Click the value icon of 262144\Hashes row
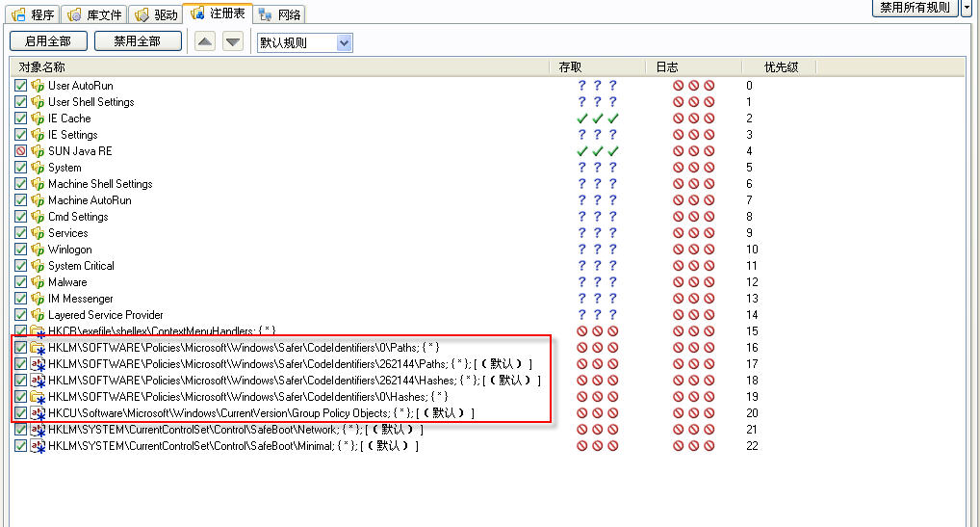The width and height of the screenshot is (980, 527). click(x=38, y=381)
